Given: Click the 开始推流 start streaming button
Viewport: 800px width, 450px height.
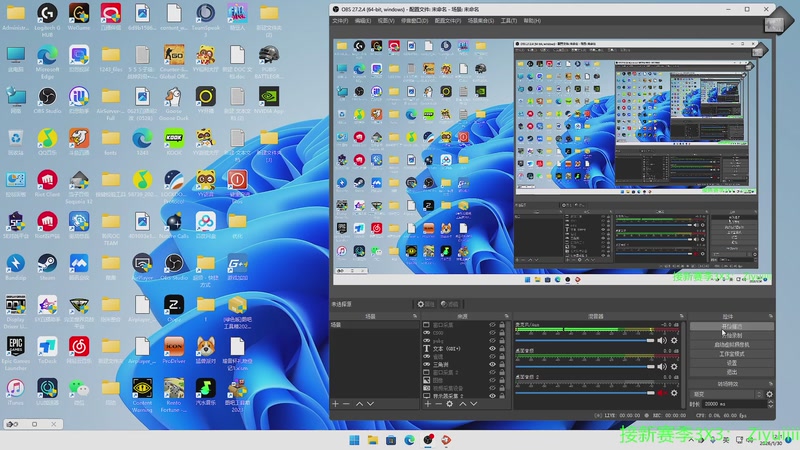Looking at the screenshot, I should tap(733, 326).
